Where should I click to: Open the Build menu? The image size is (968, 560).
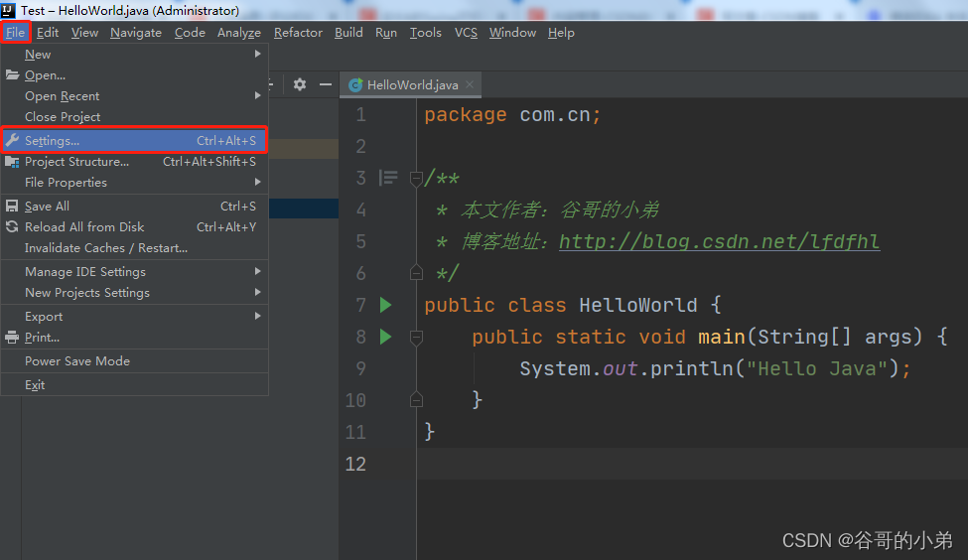click(x=348, y=32)
